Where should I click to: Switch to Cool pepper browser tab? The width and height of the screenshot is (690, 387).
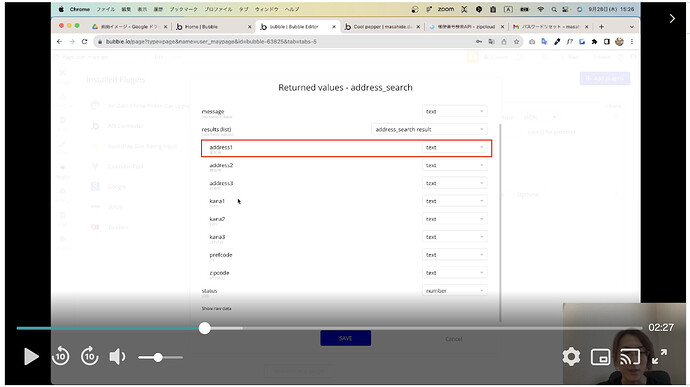point(382,27)
